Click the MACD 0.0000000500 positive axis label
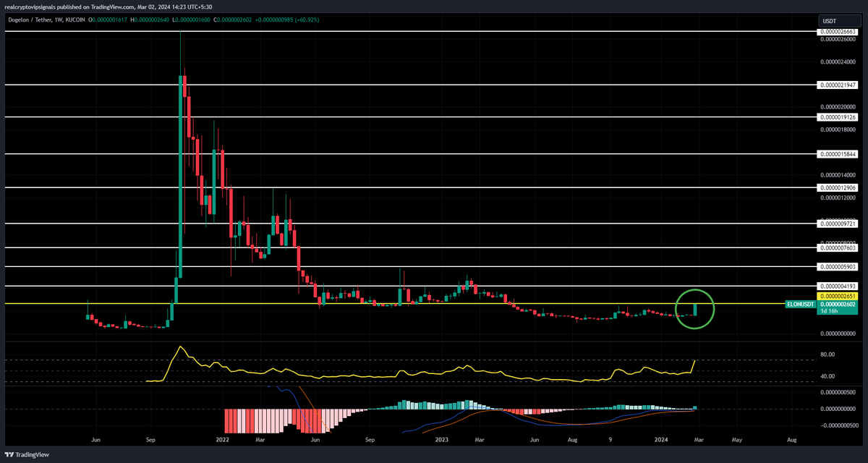Image resolution: width=868 pixels, height=463 pixels. point(838,393)
